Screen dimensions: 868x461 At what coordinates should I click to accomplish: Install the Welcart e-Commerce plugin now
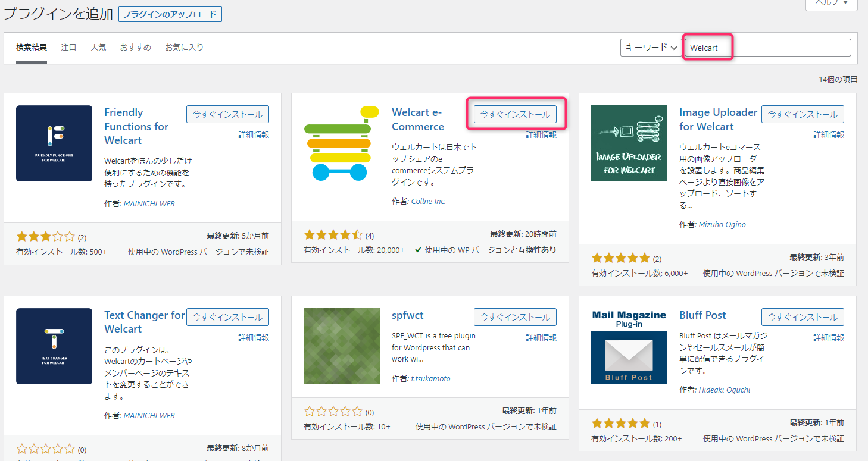(515, 114)
